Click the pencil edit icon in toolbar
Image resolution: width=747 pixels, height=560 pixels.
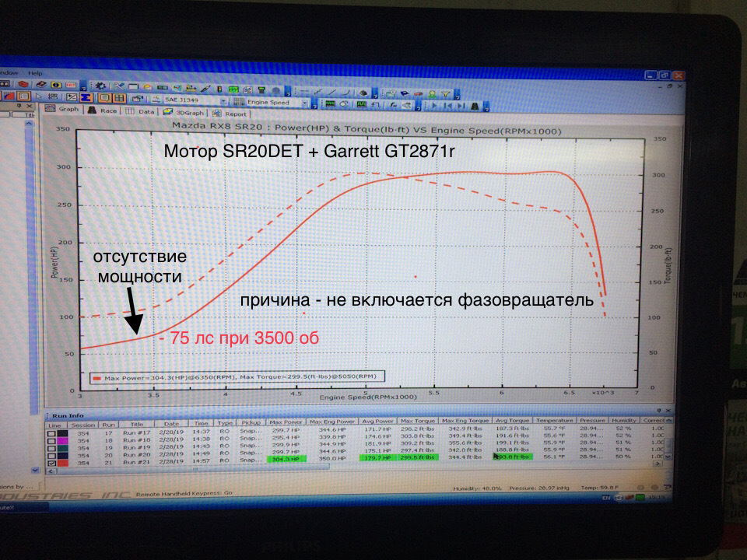205,89
